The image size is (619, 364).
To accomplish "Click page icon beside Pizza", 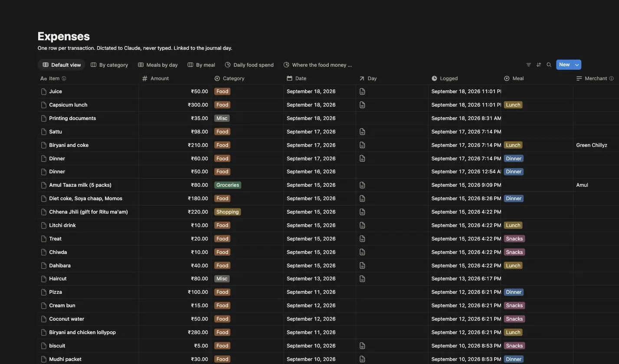I will (x=43, y=292).
